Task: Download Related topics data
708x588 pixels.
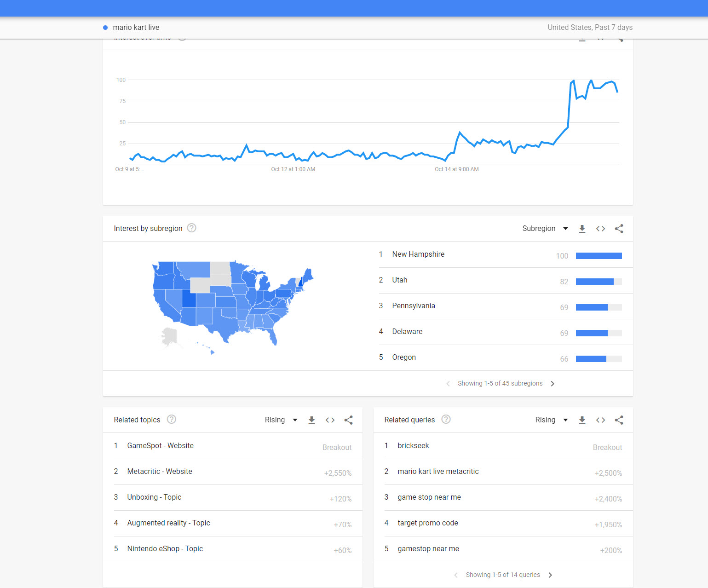Action: click(311, 420)
